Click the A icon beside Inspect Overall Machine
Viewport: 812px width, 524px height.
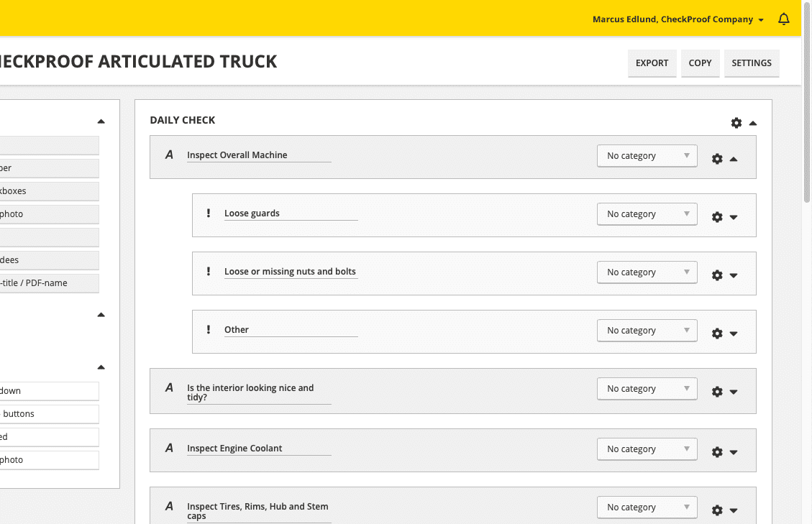[x=169, y=155]
